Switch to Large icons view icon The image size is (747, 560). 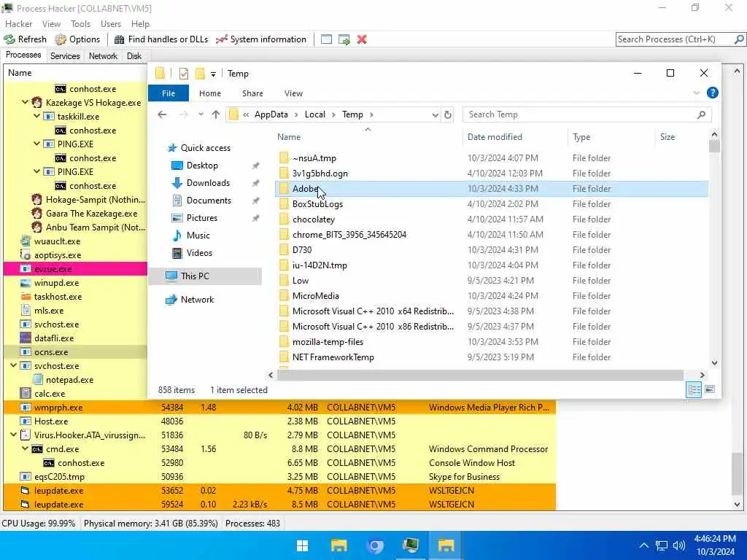point(709,390)
